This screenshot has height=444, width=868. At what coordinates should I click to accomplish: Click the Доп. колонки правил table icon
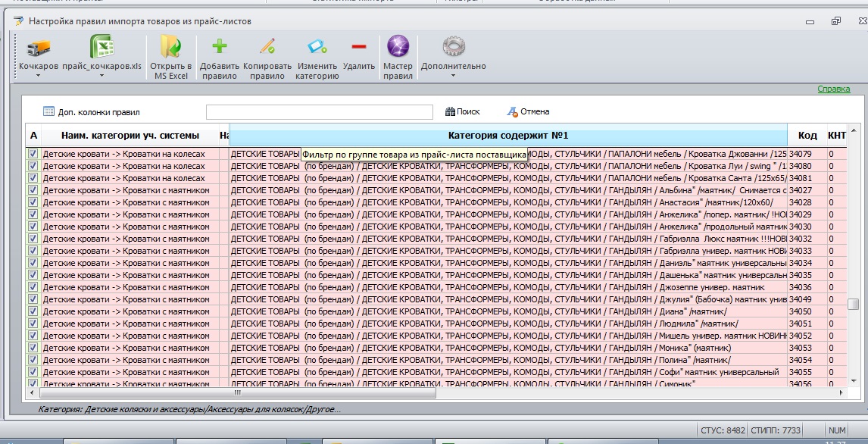[x=48, y=111]
